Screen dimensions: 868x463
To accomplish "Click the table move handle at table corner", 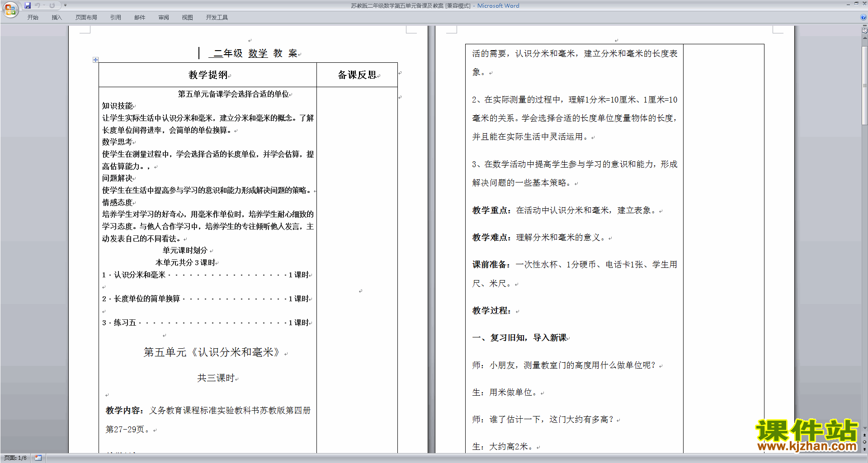I will tap(95, 60).
